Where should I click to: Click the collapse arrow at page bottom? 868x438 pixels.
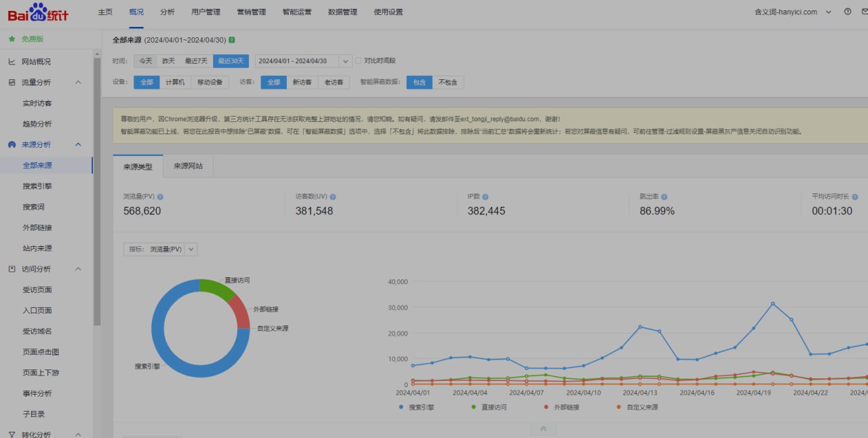542,429
